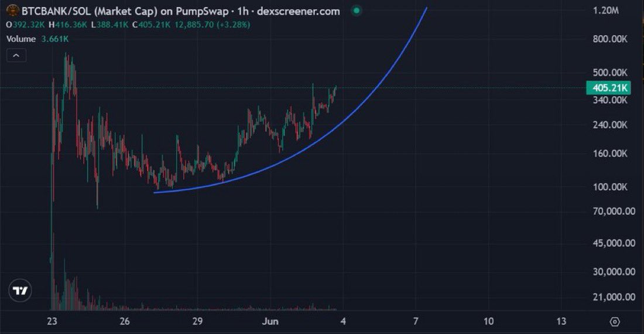Click the date label 26 on time axis
Image resolution: width=644 pixels, height=334 pixels.
(125, 321)
